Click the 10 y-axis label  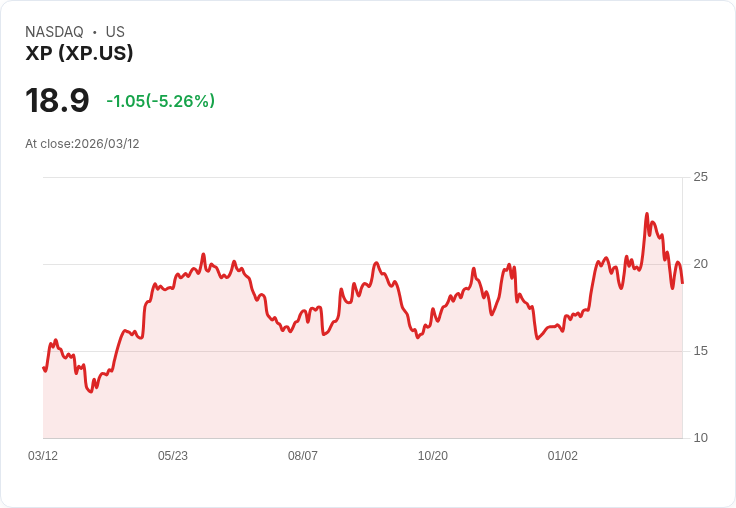coord(700,438)
